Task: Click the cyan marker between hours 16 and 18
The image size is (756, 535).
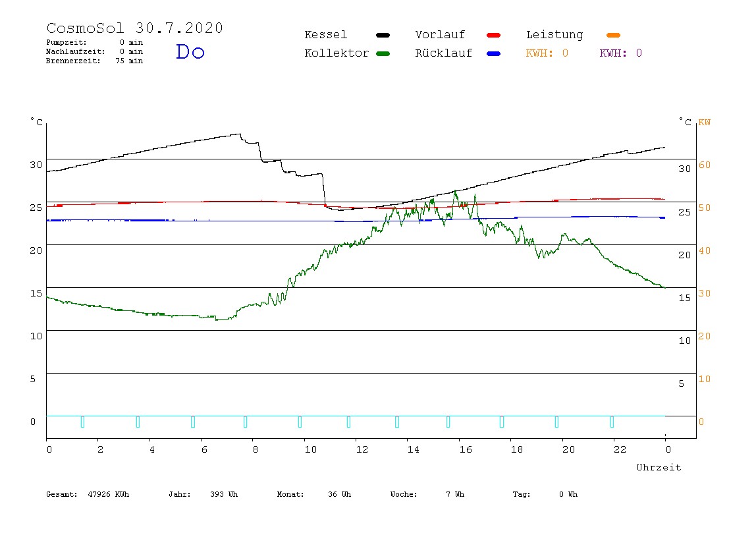Action: 502,422
